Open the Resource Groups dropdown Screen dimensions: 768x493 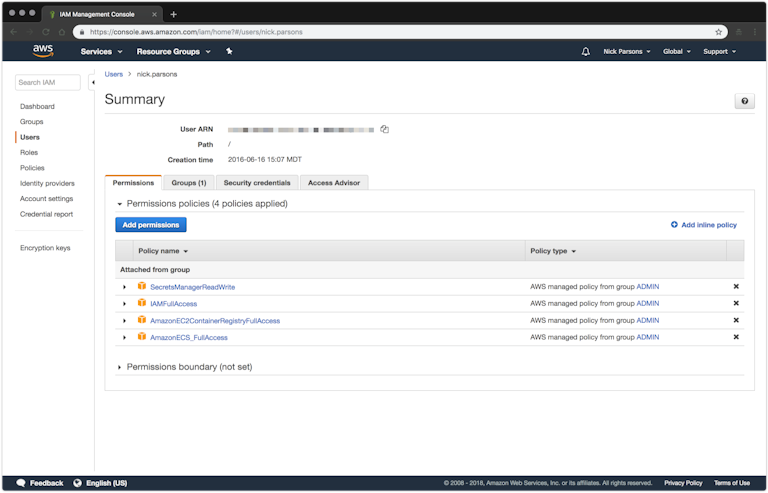point(173,51)
